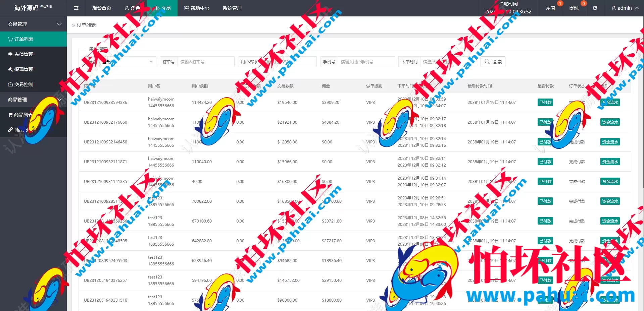
Task: Open 帮助中心 flag item in top navigation
Action: click(x=197, y=8)
